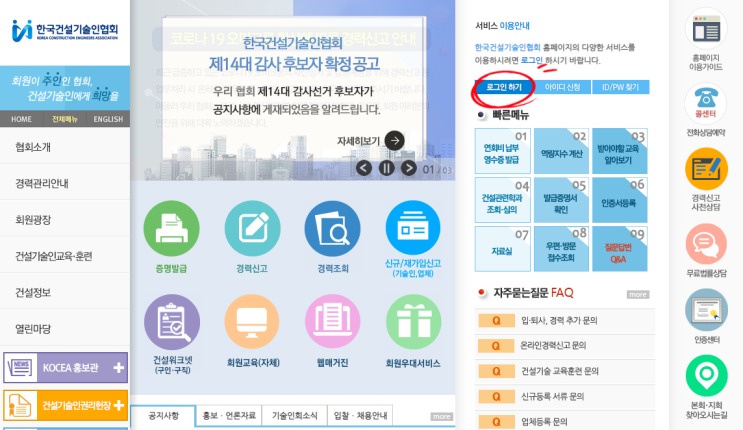Open the 웹매거진 magazine icon
The height and width of the screenshot is (430, 743).
(x=333, y=322)
